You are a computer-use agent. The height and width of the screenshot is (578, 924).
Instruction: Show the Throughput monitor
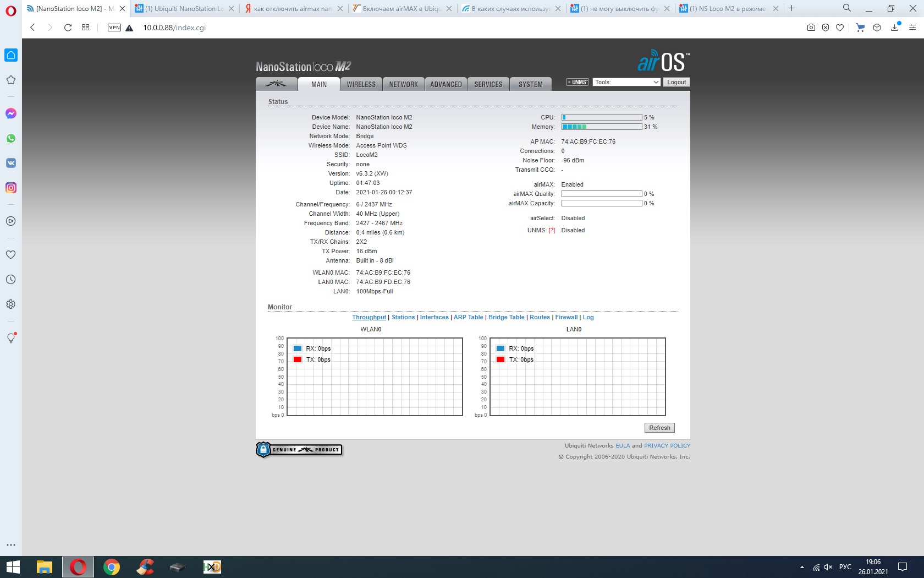click(x=369, y=318)
